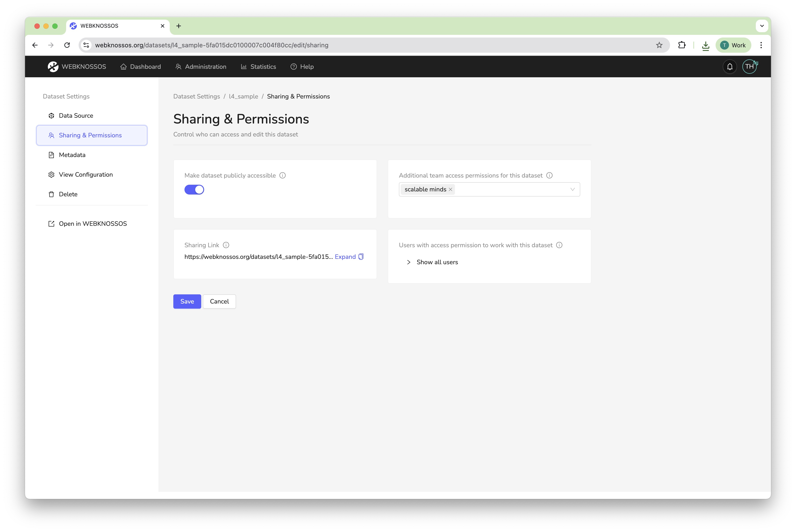Open the team access permissions dropdown
The image size is (796, 532).
click(572, 189)
